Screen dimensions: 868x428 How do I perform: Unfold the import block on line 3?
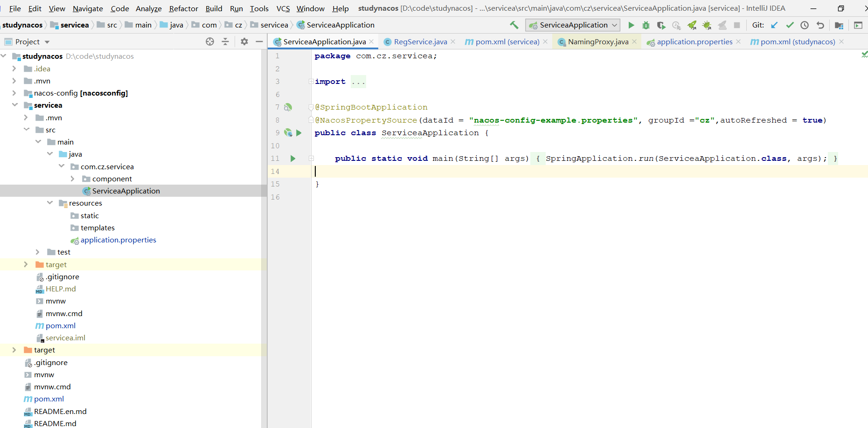pyautogui.click(x=311, y=82)
